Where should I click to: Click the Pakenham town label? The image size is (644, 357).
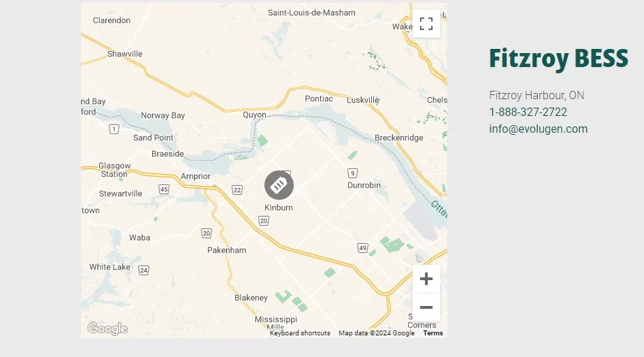227,250
